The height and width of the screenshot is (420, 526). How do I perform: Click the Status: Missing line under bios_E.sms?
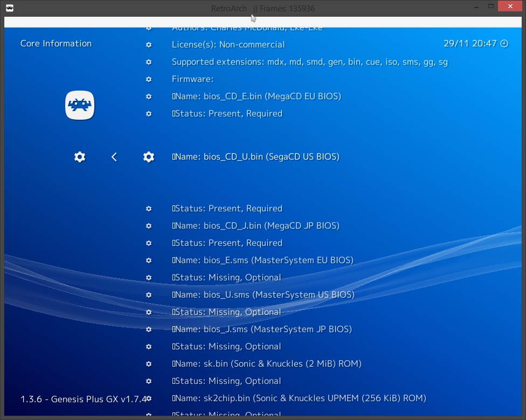226,278
